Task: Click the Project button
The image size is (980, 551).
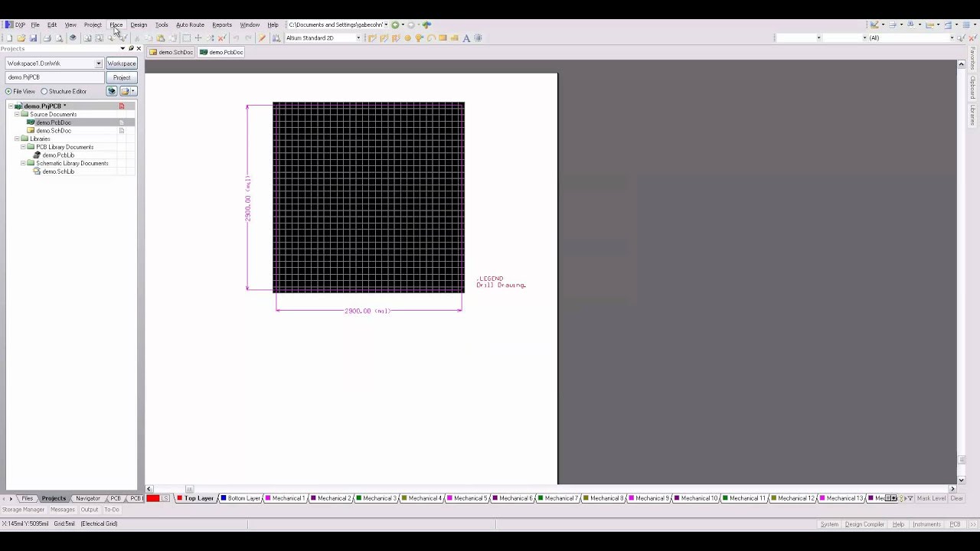Action: (122, 77)
